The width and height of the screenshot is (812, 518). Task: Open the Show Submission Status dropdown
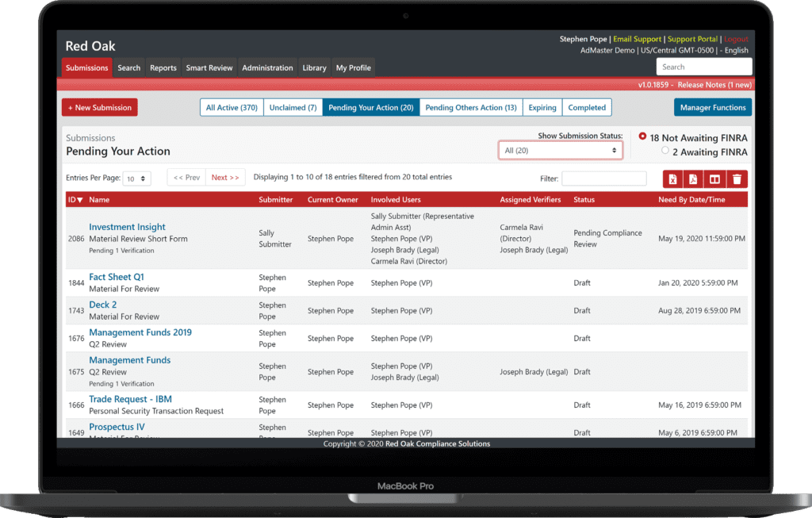pyautogui.click(x=561, y=150)
